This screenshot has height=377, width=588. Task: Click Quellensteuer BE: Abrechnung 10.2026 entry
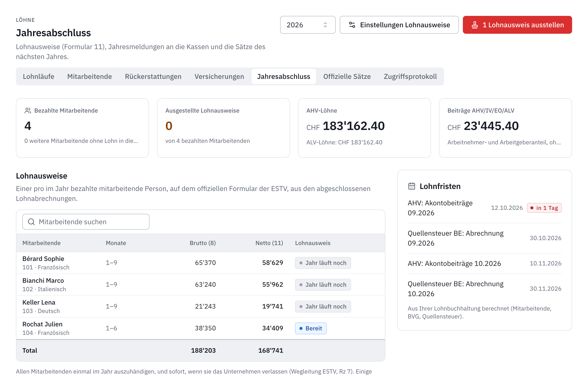[484, 289]
